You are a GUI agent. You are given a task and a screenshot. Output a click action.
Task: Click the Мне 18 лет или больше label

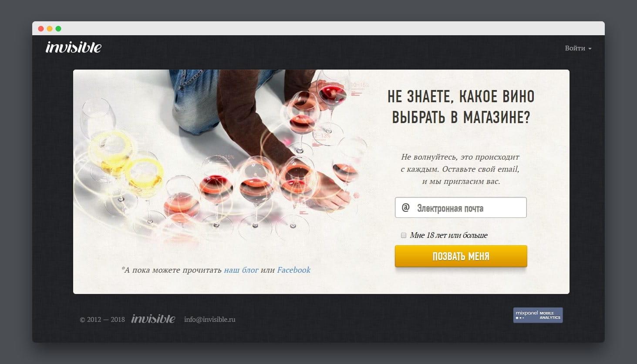click(x=448, y=235)
